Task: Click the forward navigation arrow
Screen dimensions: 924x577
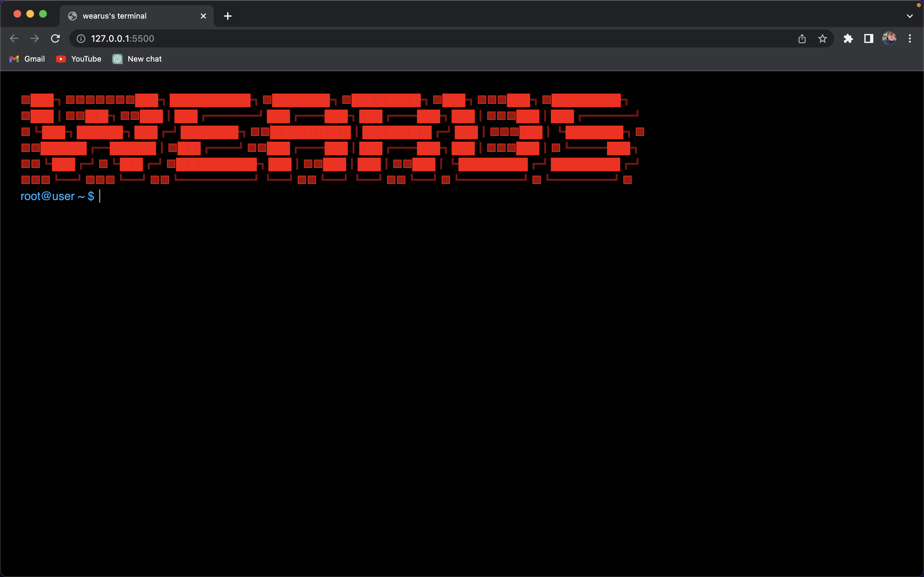Action: point(34,38)
